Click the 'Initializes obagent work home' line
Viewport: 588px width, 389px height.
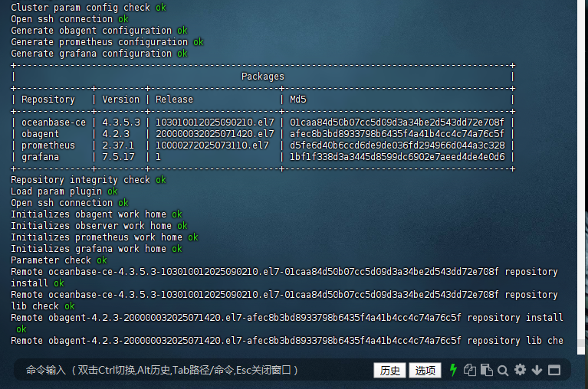(97, 214)
